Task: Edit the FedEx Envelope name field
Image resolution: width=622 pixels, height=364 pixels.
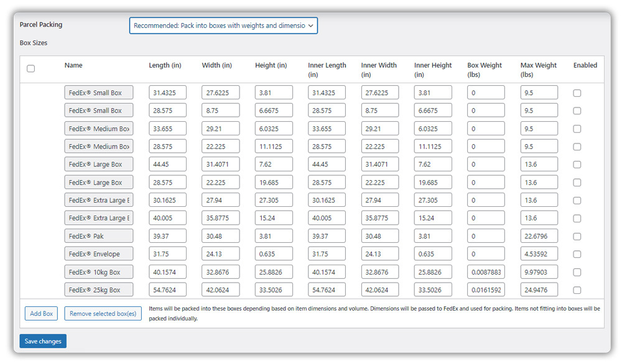Action: pos(98,254)
